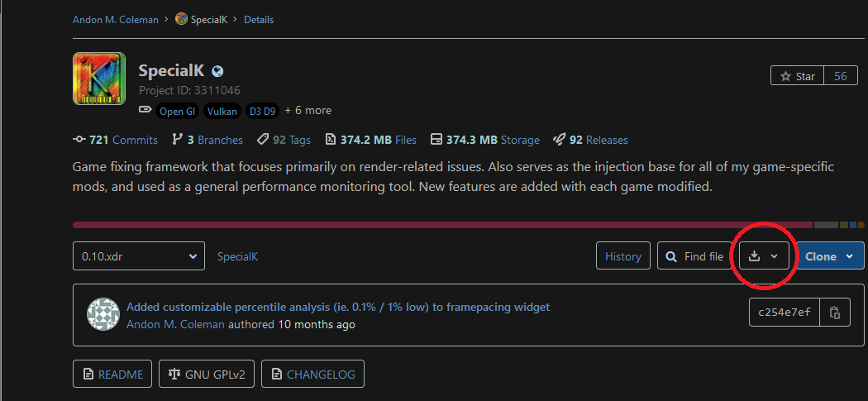This screenshot has width=868, height=401.
Task: Copy the commit SHA with clipboard icon
Action: 835,313
